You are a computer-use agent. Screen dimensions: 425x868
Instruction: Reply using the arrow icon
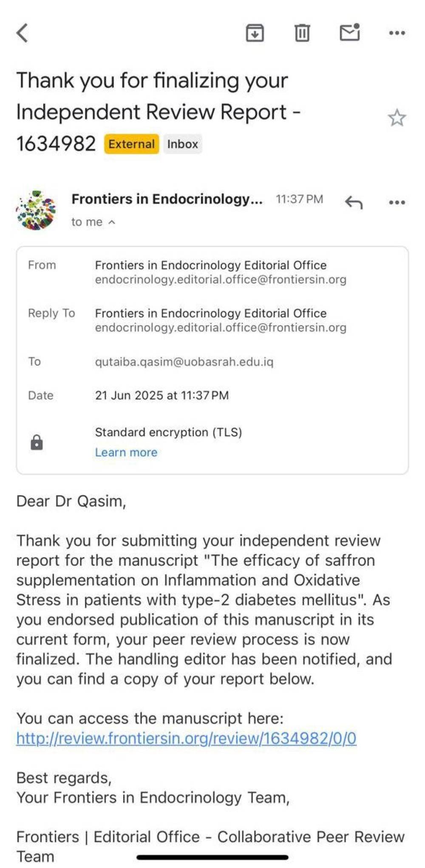coord(354,202)
